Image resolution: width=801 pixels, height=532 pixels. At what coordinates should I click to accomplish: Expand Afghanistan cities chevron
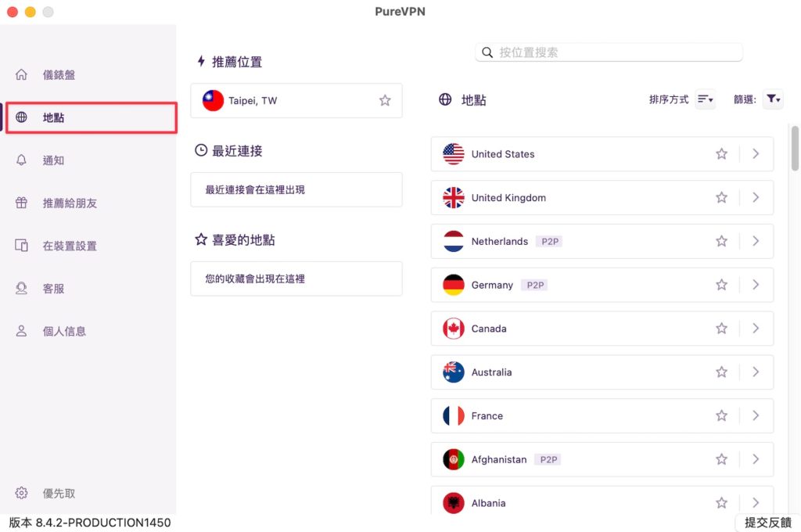pos(756,459)
